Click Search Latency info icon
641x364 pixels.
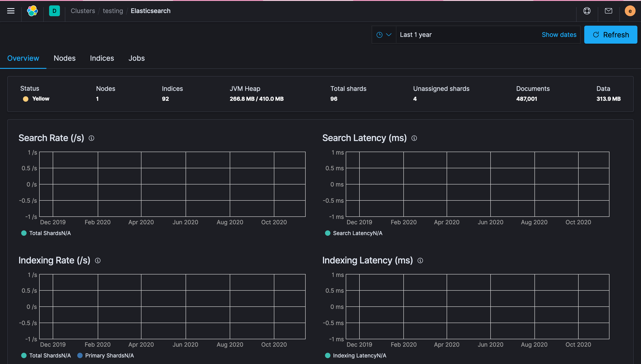[x=414, y=138]
